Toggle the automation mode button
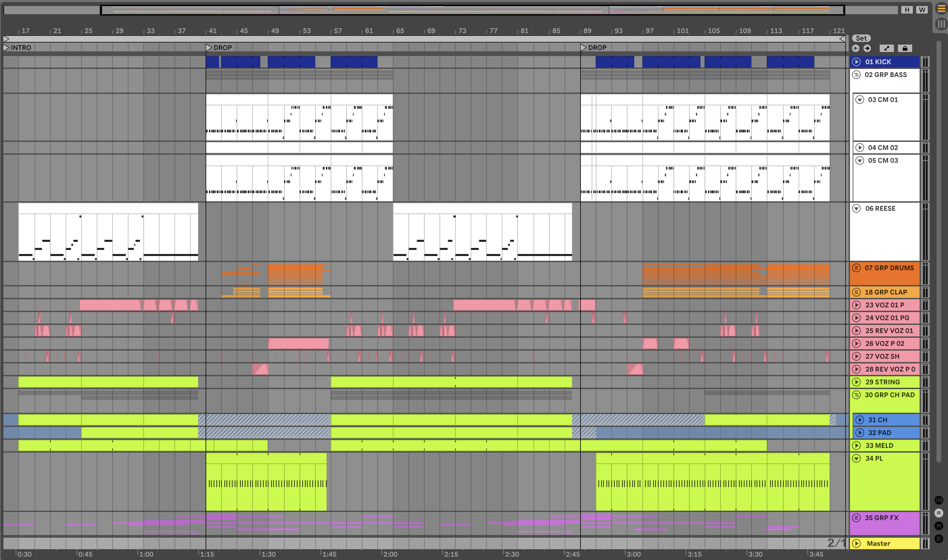The height and width of the screenshot is (560, 948). [886, 48]
